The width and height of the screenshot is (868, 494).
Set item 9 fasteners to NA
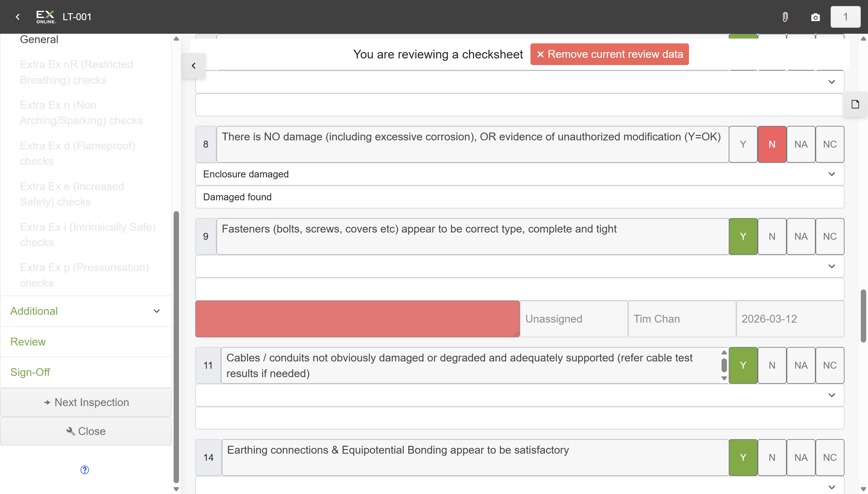pyautogui.click(x=800, y=236)
